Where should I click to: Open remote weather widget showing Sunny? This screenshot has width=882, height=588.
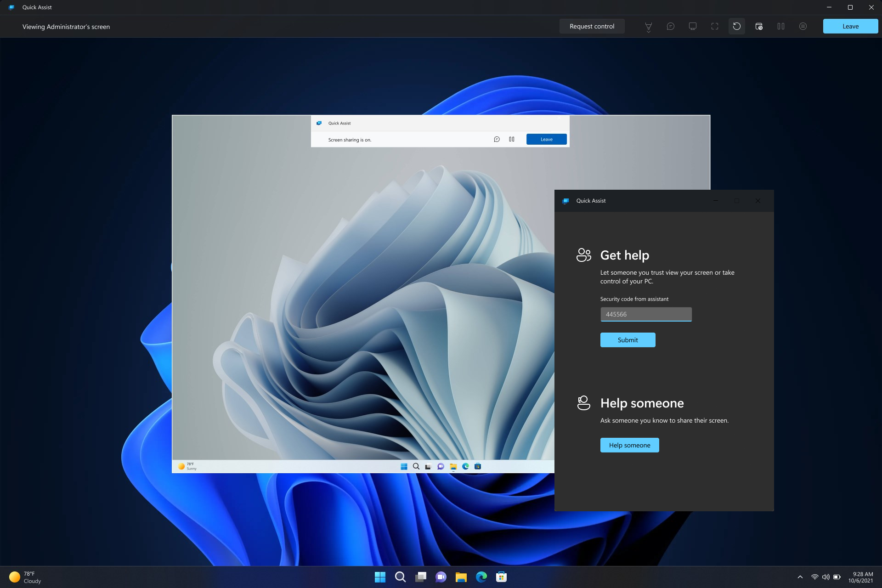click(187, 466)
